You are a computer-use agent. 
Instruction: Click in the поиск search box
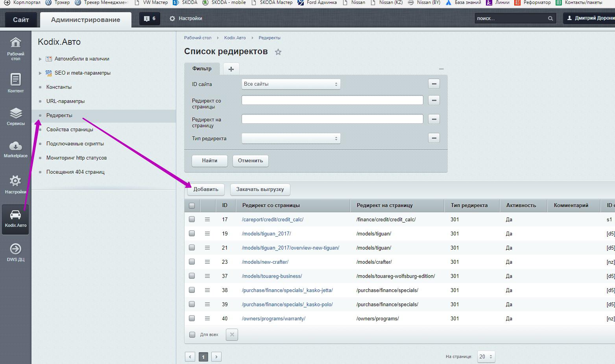pyautogui.click(x=510, y=18)
